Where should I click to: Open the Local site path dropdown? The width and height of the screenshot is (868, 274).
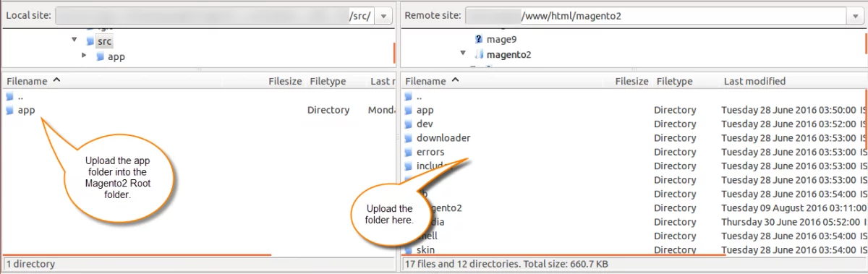(x=384, y=16)
